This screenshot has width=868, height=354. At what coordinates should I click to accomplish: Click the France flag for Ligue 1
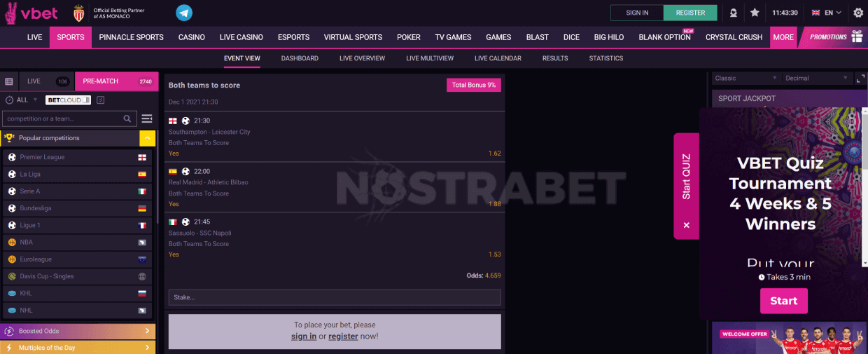coord(142,225)
